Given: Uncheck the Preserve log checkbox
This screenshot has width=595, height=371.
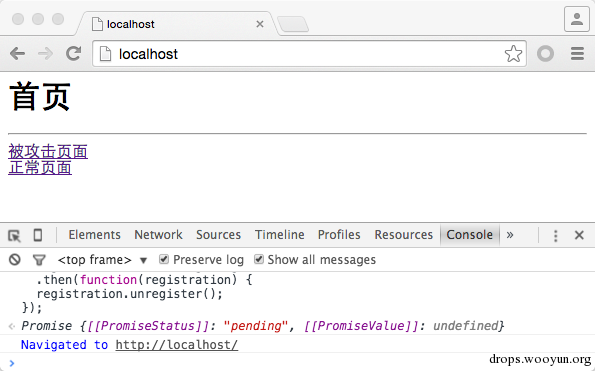Looking at the screenshot, I should (164, 259).
